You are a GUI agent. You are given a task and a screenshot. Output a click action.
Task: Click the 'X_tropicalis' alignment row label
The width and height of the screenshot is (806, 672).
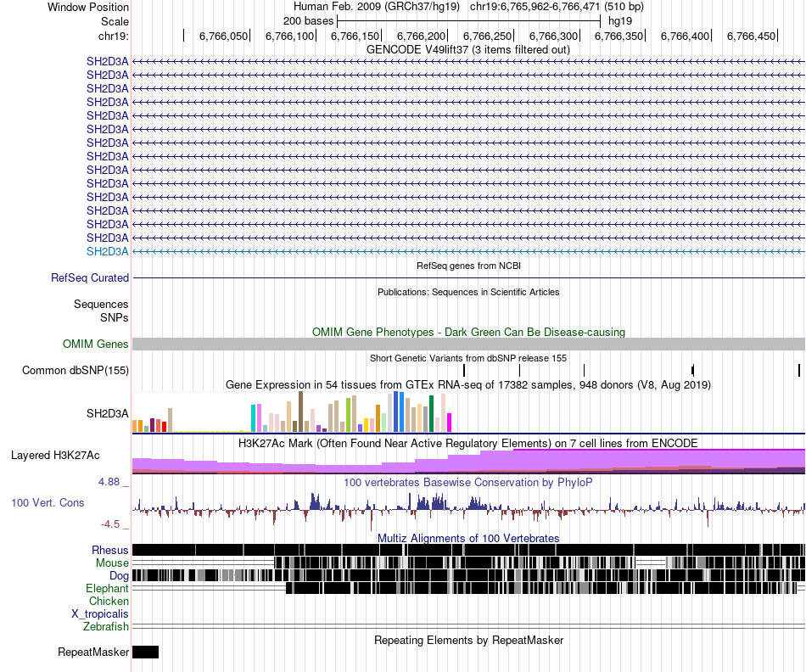tap(100, 614)
